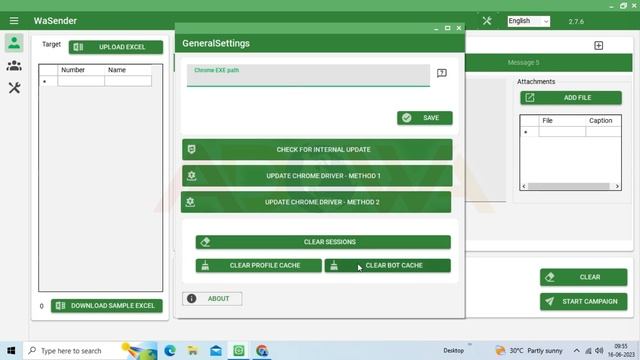This screenshot has height=360, width=640.
Task: Click the Clear Profile Cache button
Action: (259, 266)
